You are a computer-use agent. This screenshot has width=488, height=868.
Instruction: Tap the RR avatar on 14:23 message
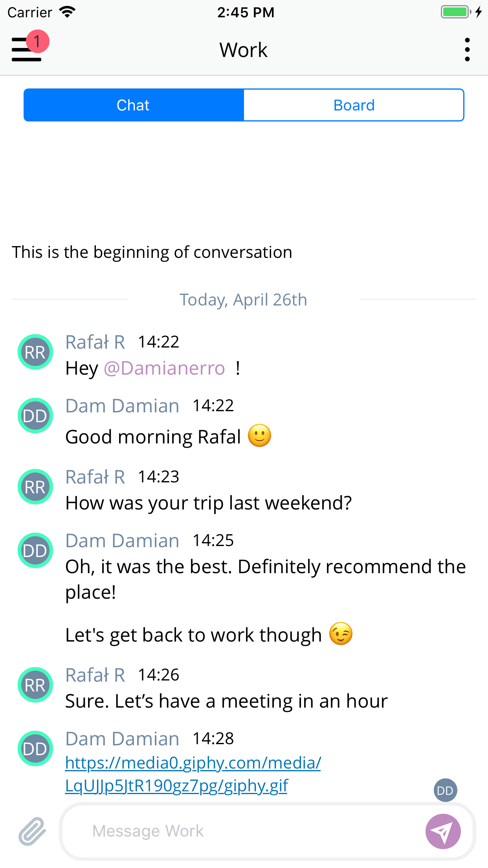(x=35, y=487)
